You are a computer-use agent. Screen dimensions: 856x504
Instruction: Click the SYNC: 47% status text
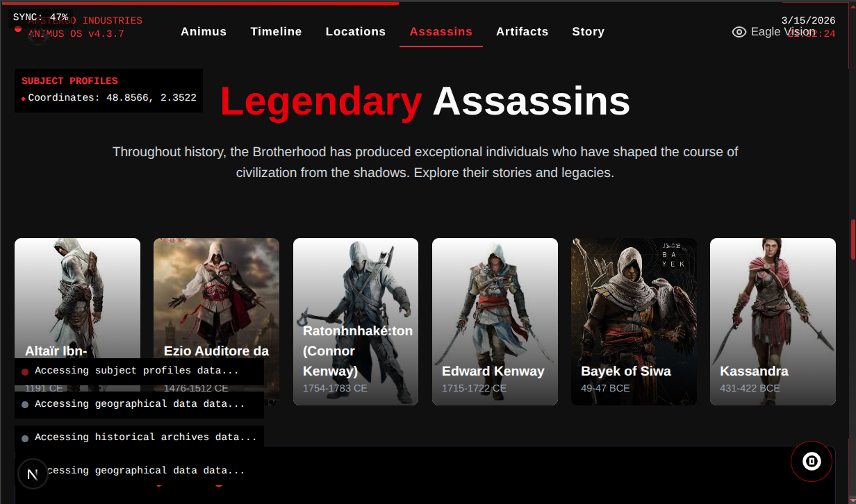40,17
